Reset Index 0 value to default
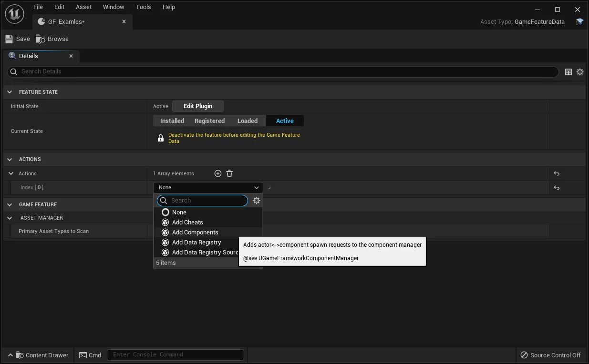This screenshot has width=589, height=364. point(557,188)
